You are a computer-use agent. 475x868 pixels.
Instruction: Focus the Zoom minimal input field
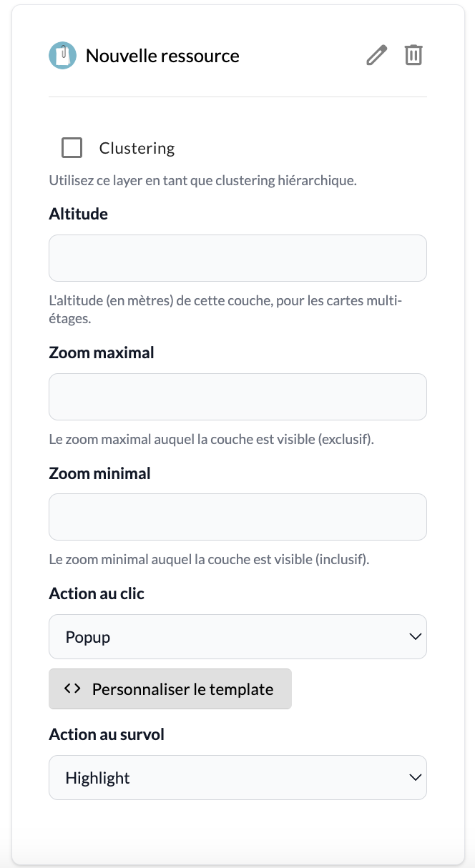click(237, 517)
